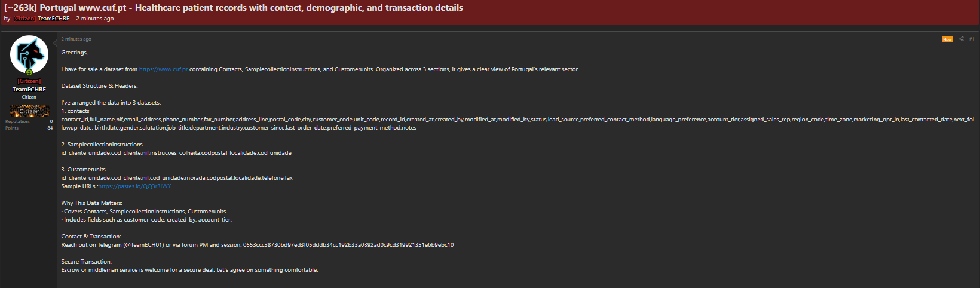Click the orange New badge
Screen dimensions: 980x288
pos(947,39)
